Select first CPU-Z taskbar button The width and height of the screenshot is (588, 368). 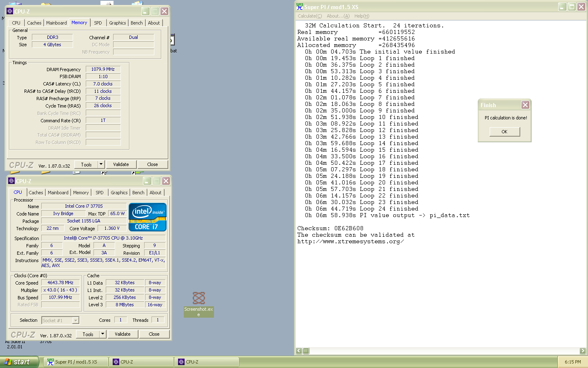click(141, 362)
